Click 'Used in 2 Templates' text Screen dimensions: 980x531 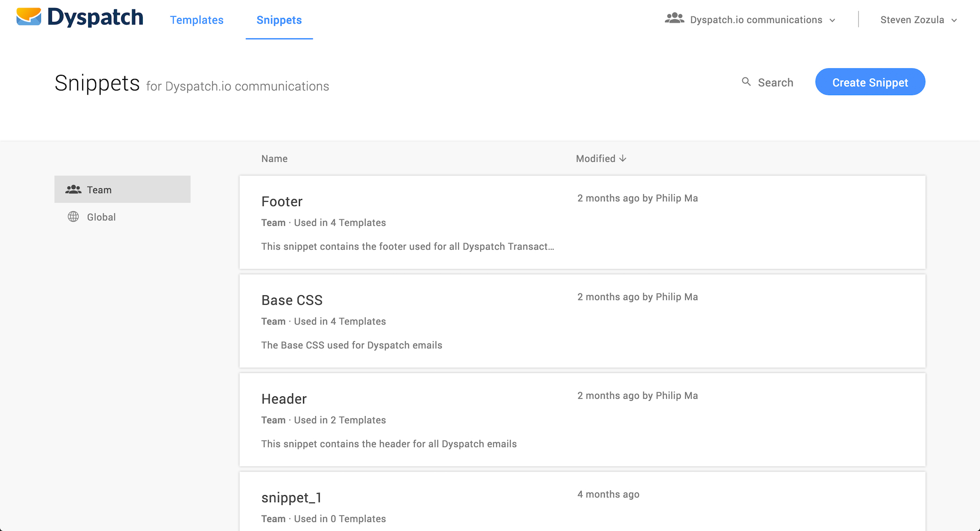pos(340,420)
